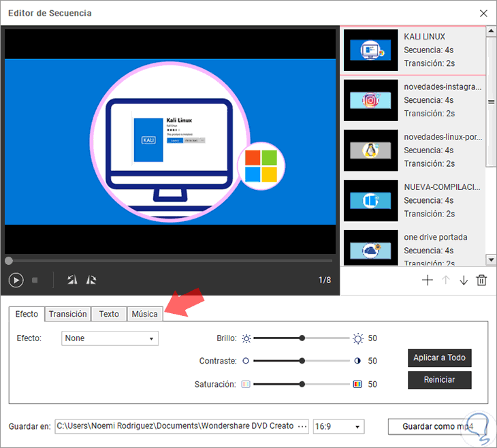Image resolution: width=497 pixels, height=448 pixels.
Task: Add a new slide with plus icon
Action: tap(428, 280)
